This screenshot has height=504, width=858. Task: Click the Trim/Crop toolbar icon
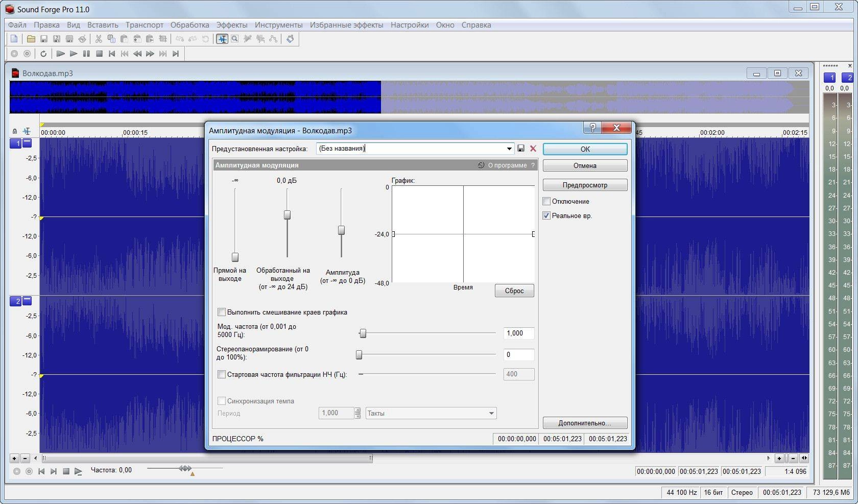pyautogui.click(x=163, y=39)
